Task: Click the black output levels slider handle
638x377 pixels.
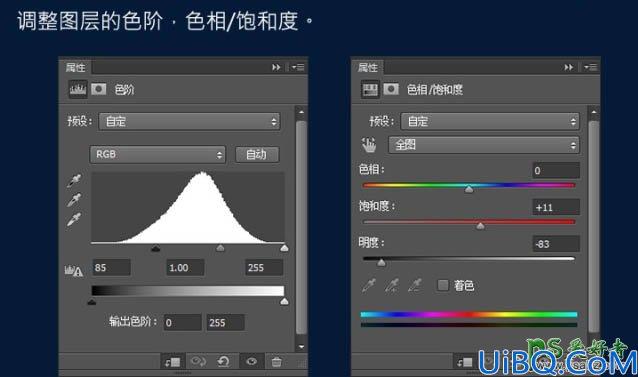Action: pos(92,301)
